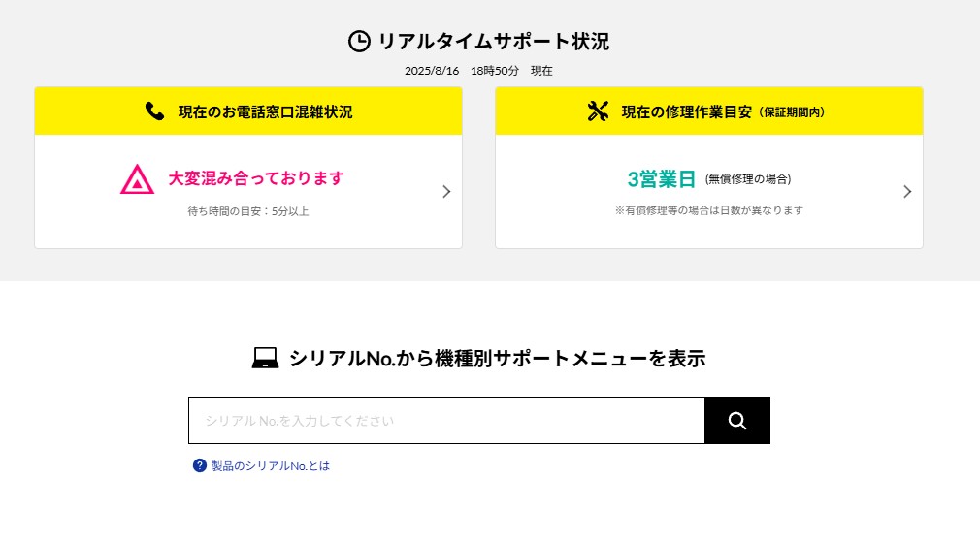Click the シリアルNo.から機種別サポートメニューを表示 heading
The width and height of the screenshot is (980, 539).
tap(498, 359)
